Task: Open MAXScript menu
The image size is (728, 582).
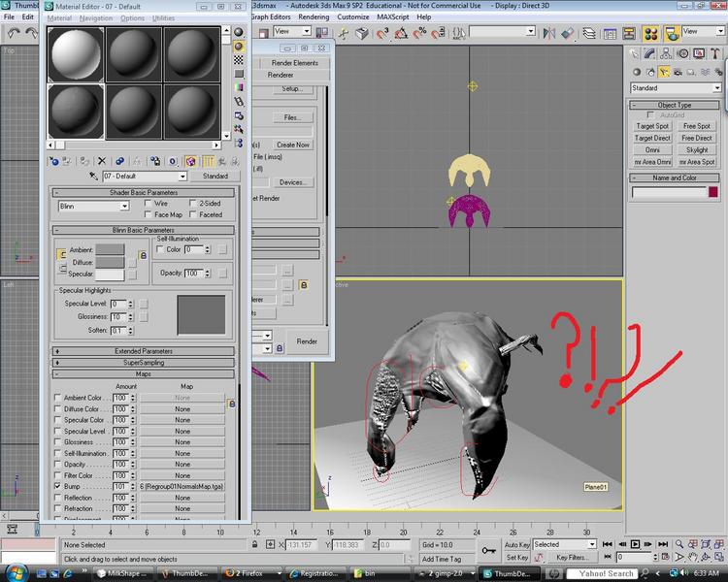Action: 393,16
